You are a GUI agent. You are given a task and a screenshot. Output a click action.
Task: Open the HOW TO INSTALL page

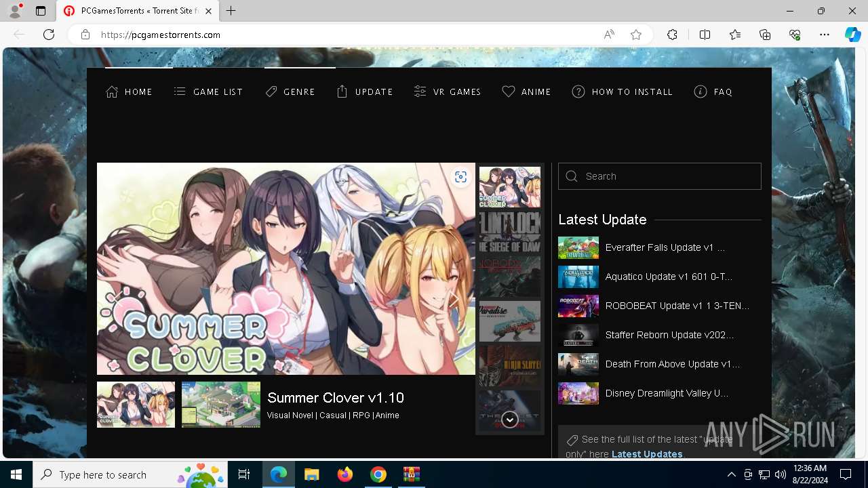(623, 91)
